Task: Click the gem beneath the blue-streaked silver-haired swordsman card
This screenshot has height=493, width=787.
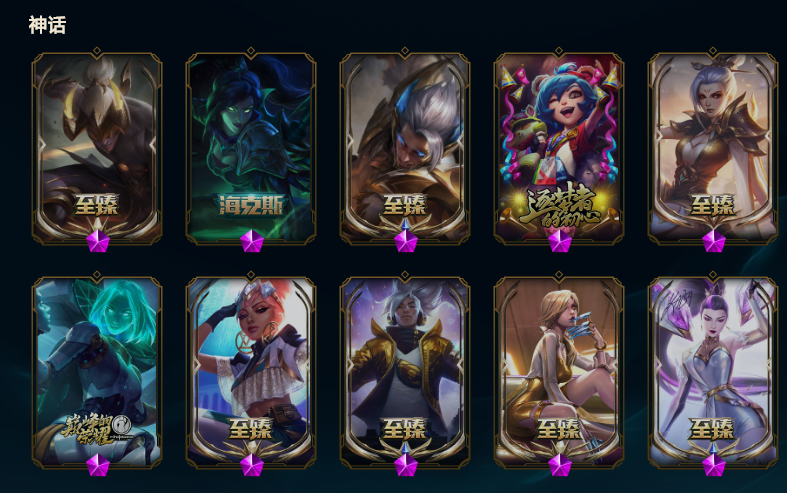Action: tap(406, 241)
